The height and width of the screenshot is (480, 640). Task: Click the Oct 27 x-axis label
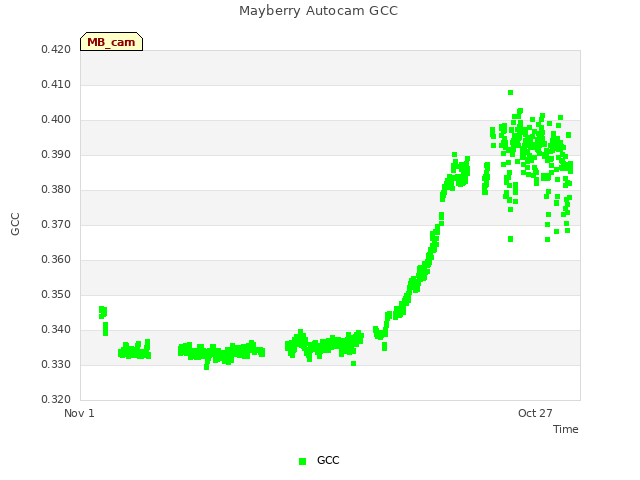(x=535, y=413)
